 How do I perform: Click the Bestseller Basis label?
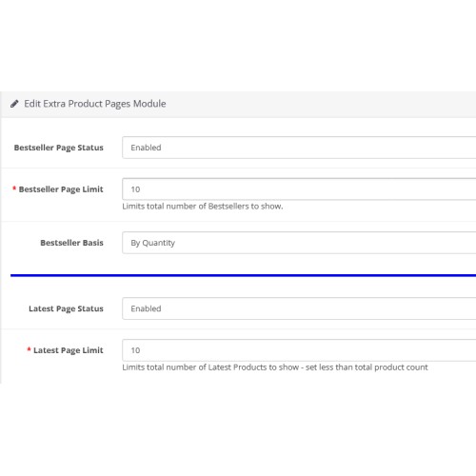(x=71, y=243)
